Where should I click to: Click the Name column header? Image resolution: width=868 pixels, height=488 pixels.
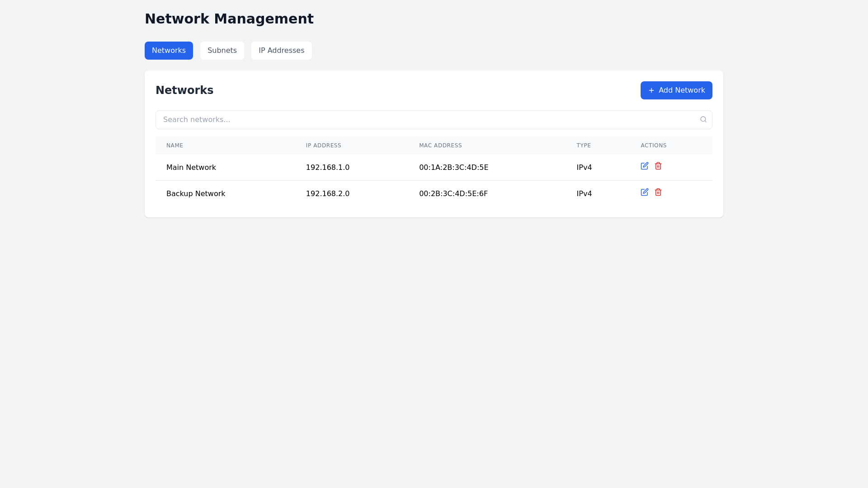[175, 145]
